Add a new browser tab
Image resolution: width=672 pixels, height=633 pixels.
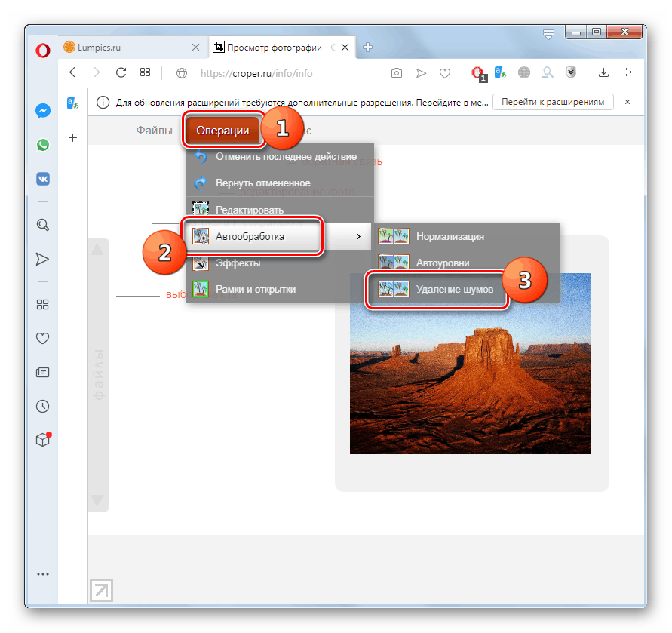368,48
